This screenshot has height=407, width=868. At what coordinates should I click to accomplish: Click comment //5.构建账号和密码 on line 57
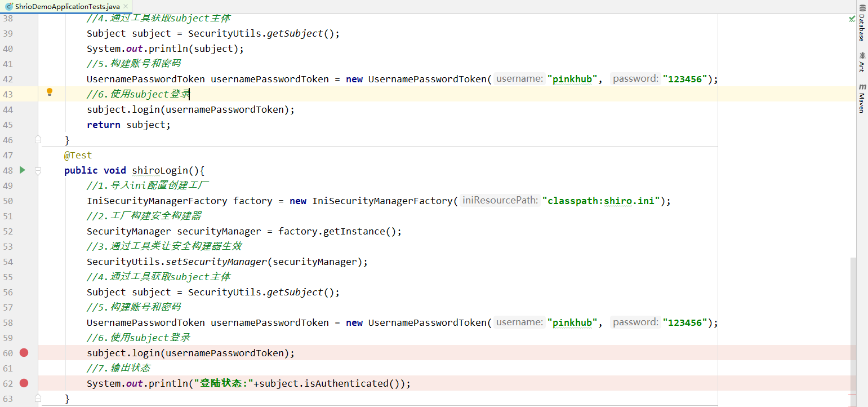click(134, 307)
